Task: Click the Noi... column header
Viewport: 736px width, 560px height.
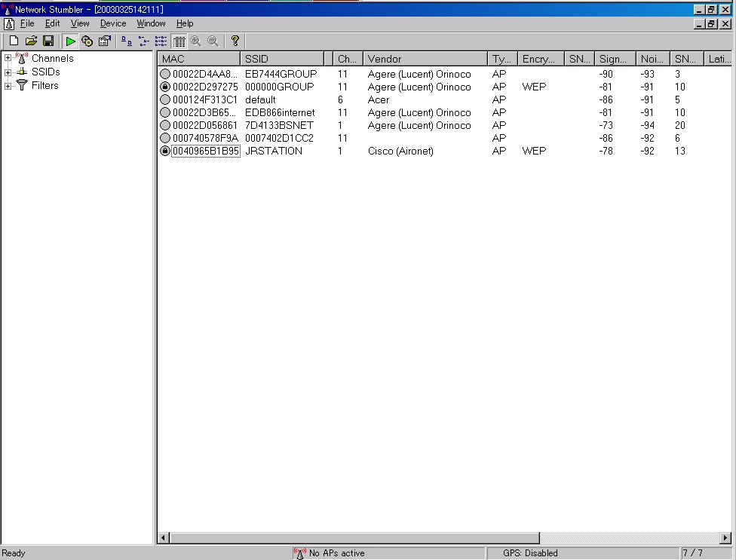Action: click(x=653, y=59)
